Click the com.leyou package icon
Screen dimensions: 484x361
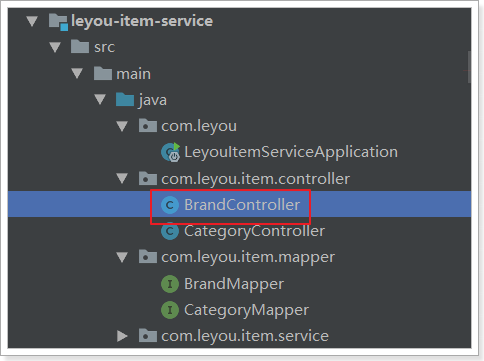point(148,126)
